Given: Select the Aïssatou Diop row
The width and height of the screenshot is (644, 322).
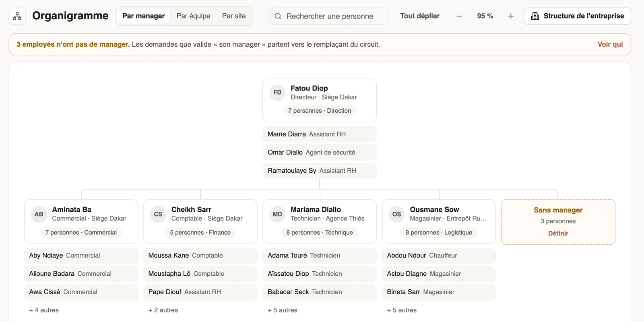Looking at the screenshot, I should point(320,274).
